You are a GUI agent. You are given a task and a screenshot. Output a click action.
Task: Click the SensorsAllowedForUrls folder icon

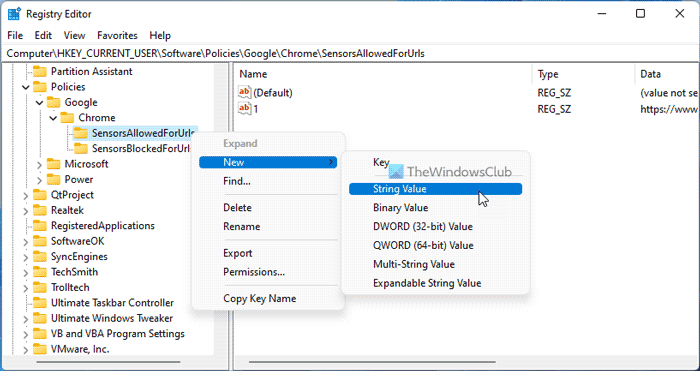pyautogui.click(x=81, y=133)
